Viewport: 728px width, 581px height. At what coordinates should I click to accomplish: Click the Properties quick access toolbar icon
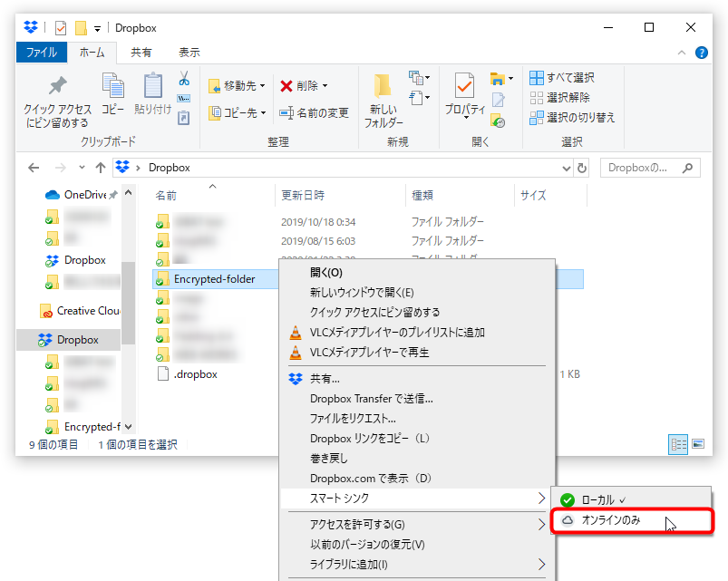point(61,28)
